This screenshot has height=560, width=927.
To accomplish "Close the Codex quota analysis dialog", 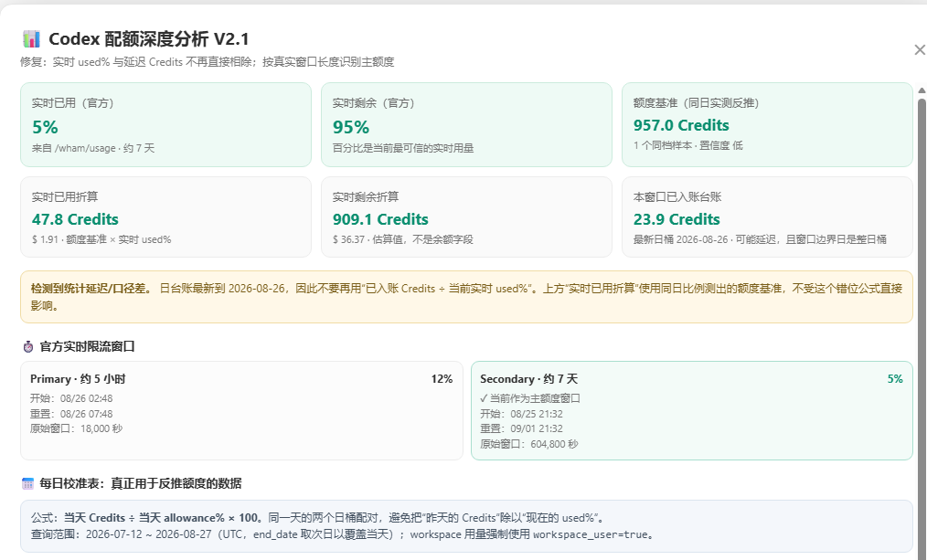I will [x=920, y=50].
